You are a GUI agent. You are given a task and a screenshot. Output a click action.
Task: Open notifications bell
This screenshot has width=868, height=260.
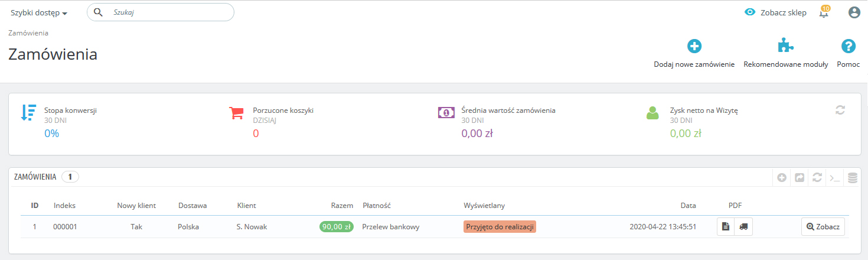824,12
